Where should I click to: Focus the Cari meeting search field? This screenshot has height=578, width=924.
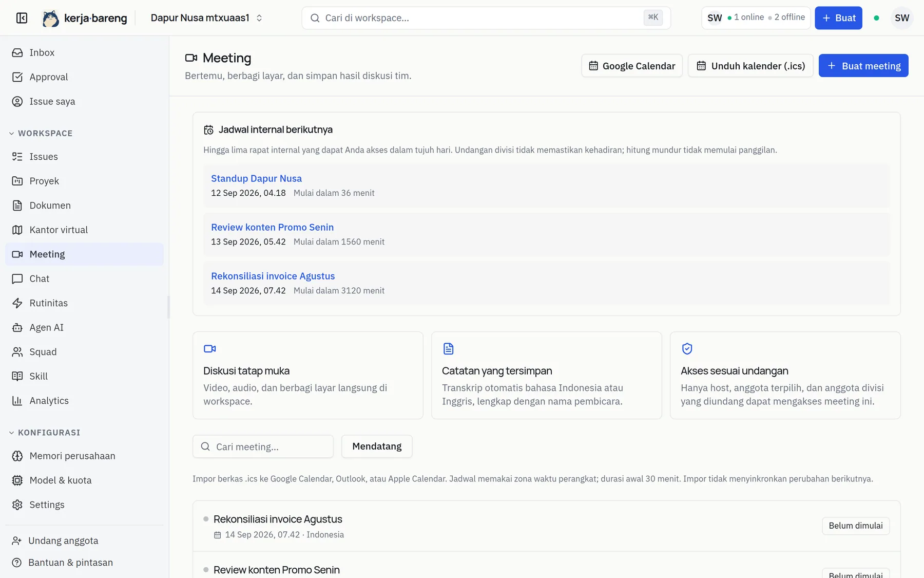pos(263,446)
